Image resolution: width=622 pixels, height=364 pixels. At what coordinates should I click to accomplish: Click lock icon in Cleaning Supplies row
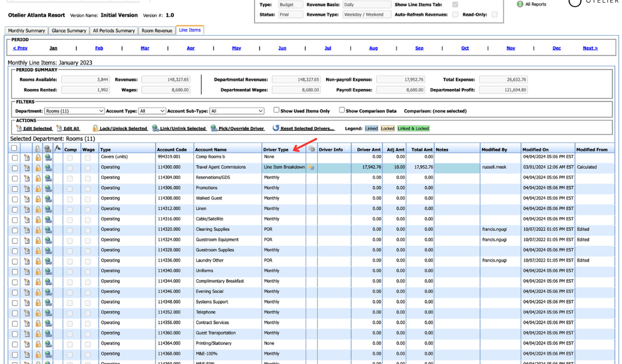click(x=38, y=230)
